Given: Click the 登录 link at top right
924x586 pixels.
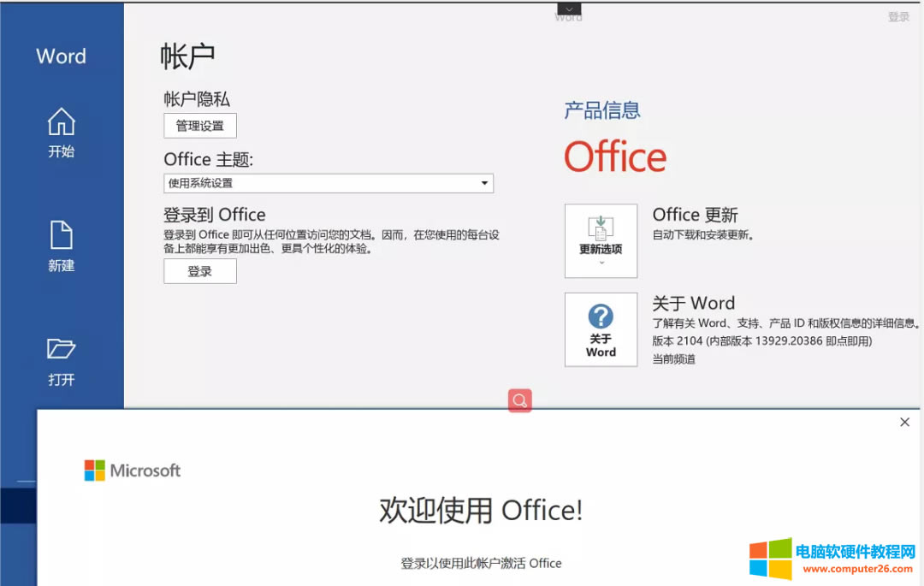Looking at the screenshot, I should click(899, 15).
